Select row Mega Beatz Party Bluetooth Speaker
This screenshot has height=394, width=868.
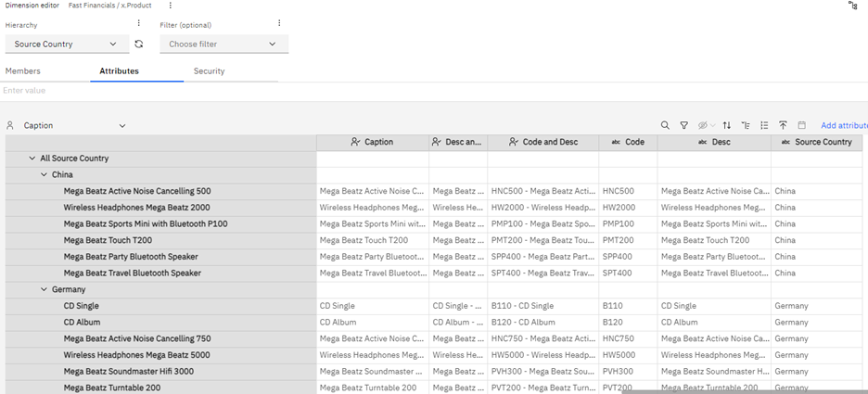pyautogui.click(x=161, y=257)
